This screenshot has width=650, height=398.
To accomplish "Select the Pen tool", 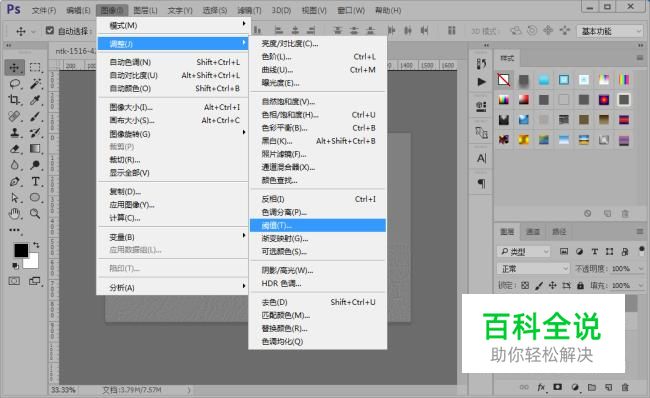I will (x=15, y=181).
